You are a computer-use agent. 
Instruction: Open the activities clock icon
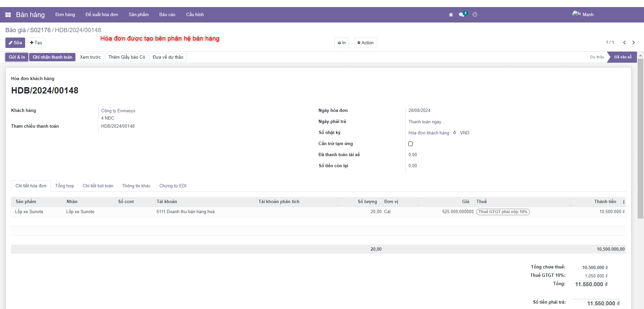pyautogui.click(x=475, y=14)
